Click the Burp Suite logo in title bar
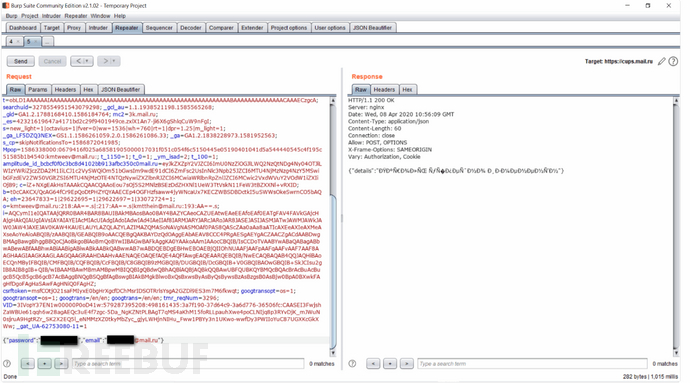The height and width of the screenshot is (383, 690). click(5, 6)
